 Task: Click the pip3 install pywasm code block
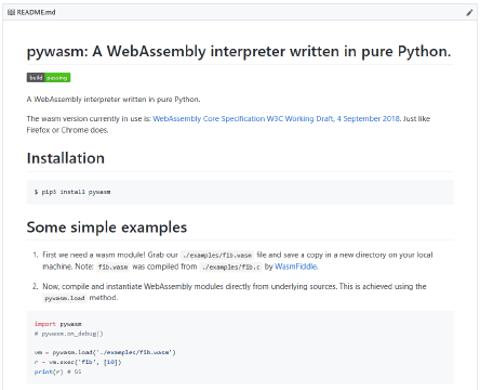[240, 192]
